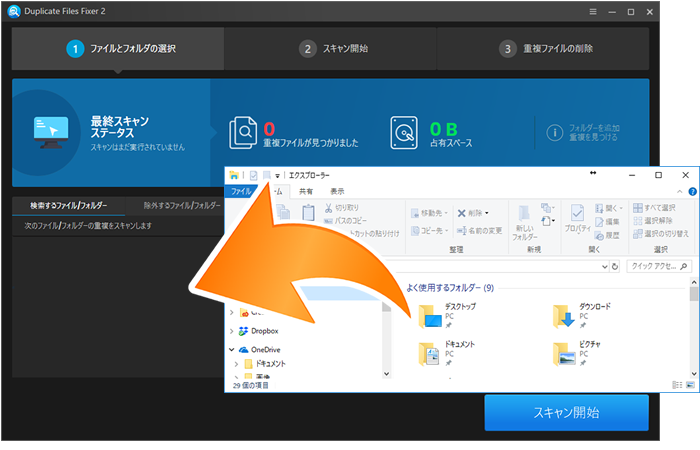Image resolution: width=700 pixels, height=450 pixels.
Task: Select step 3 重複ファイルの削除 tab
Action: point(543,49)
